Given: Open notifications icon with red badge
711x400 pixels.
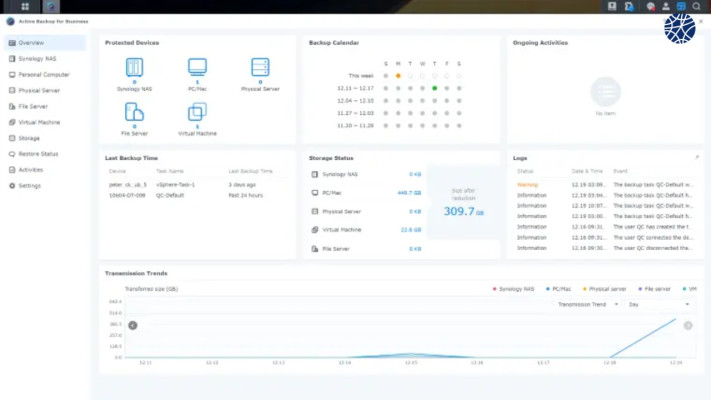Looking at the screenshot, I should point(651,6).
